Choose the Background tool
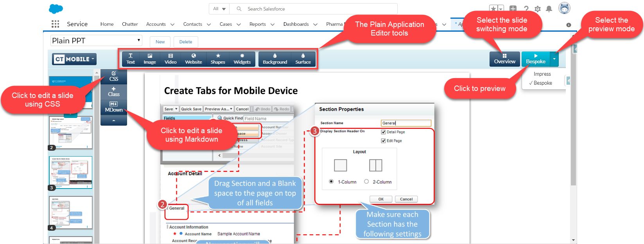The height and width of the screenshot is (244, 644). click(x=275, y=59)
